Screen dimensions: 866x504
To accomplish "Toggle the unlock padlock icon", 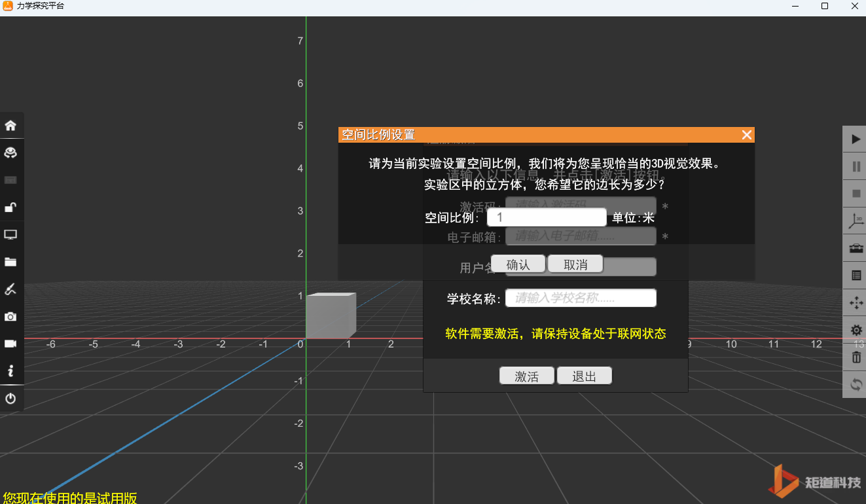I will pyautogui.click(x=10, y=207).
